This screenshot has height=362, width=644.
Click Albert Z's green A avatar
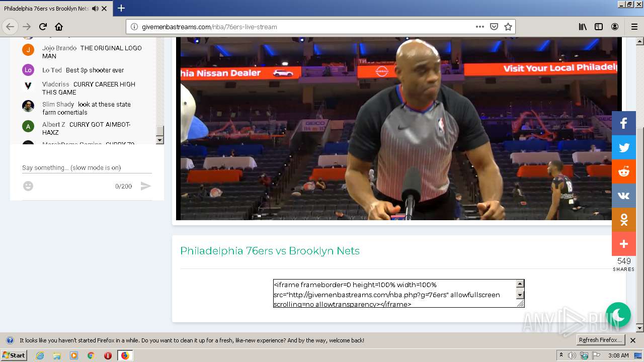[x=28, y=126]
